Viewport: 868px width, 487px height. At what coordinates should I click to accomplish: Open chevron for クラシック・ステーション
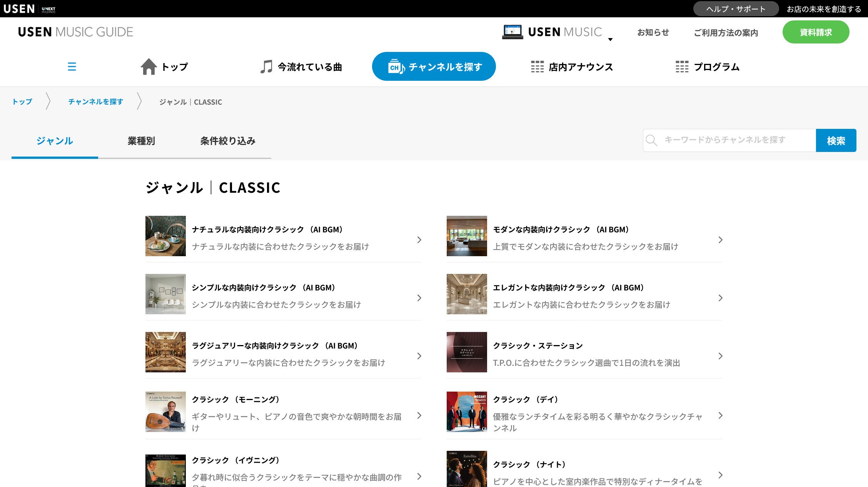tap(721, 356)
